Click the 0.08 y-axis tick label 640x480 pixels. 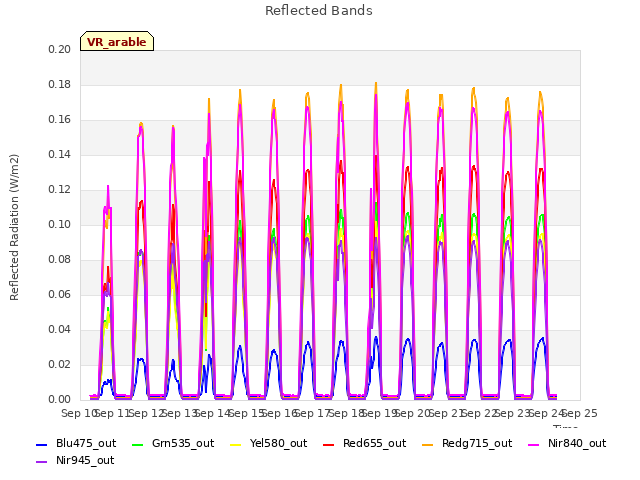coord(60,260)
